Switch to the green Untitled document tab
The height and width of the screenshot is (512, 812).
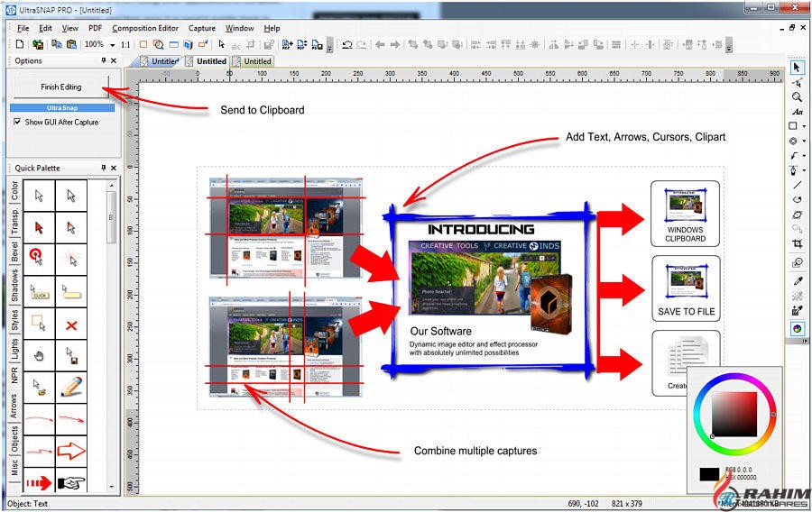pyautogui.click(x=253, y=61)
